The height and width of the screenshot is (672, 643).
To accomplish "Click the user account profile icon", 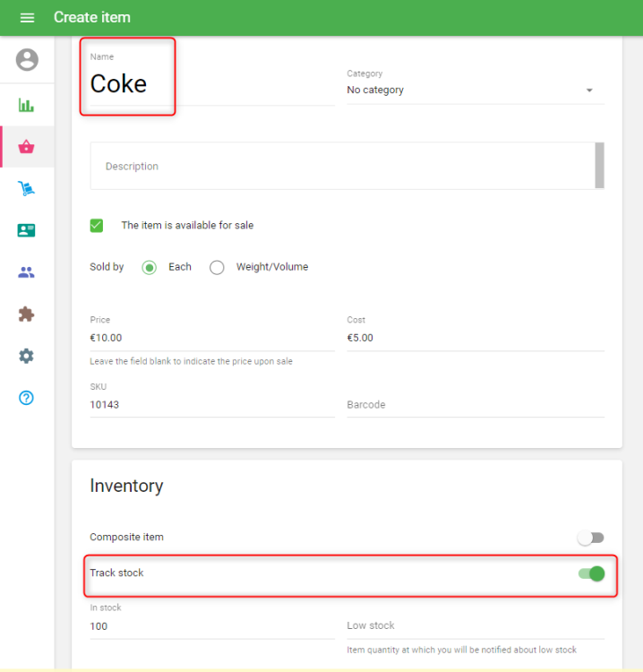I will pyautogui.click(x=27, y=60).
